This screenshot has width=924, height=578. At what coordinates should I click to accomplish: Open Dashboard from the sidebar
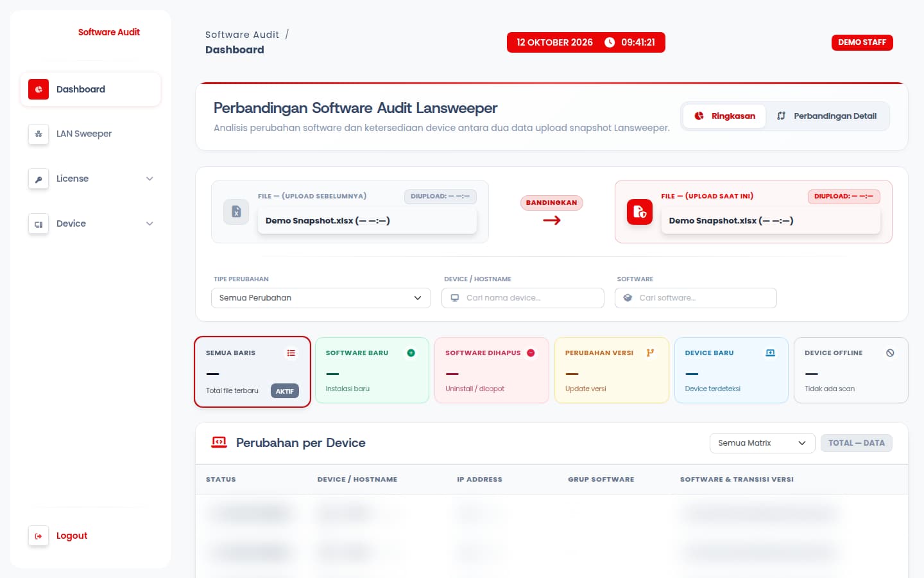(x=90, y=89)
